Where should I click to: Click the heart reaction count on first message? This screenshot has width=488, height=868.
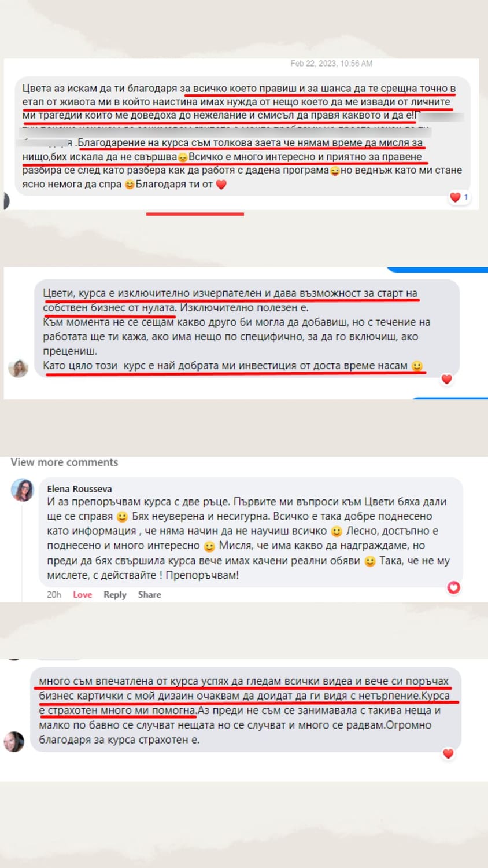[460, 197]
